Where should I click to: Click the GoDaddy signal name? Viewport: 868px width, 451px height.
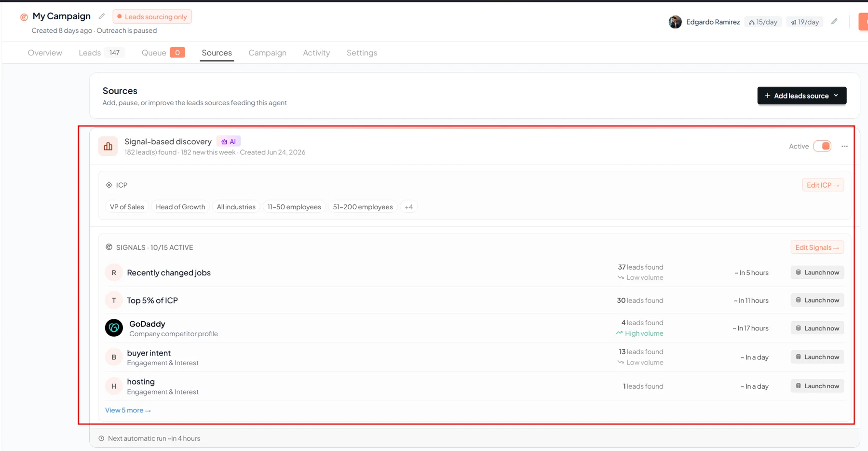tap(147, 324)
